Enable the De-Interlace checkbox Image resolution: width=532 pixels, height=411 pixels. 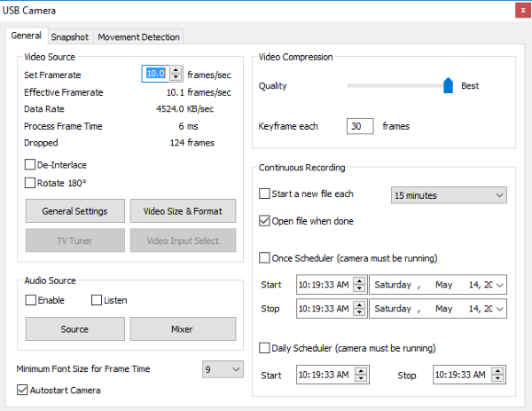point(31,165)
